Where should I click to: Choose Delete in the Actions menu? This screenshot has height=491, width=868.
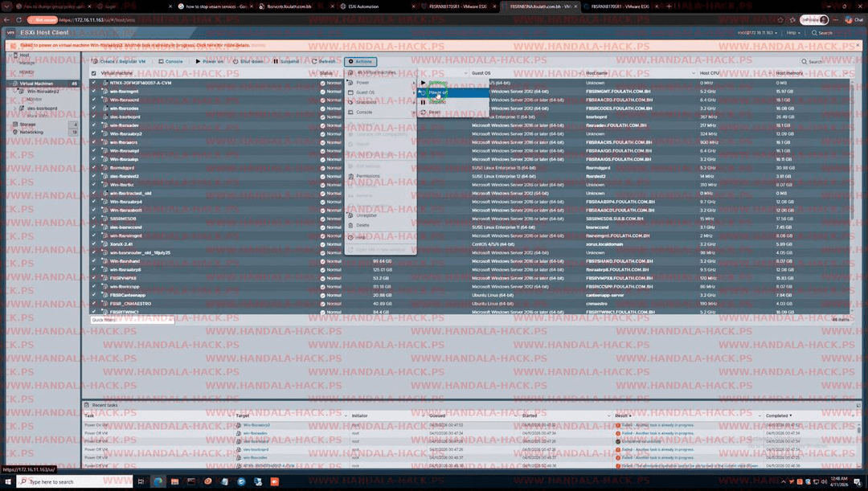[381, 225]
